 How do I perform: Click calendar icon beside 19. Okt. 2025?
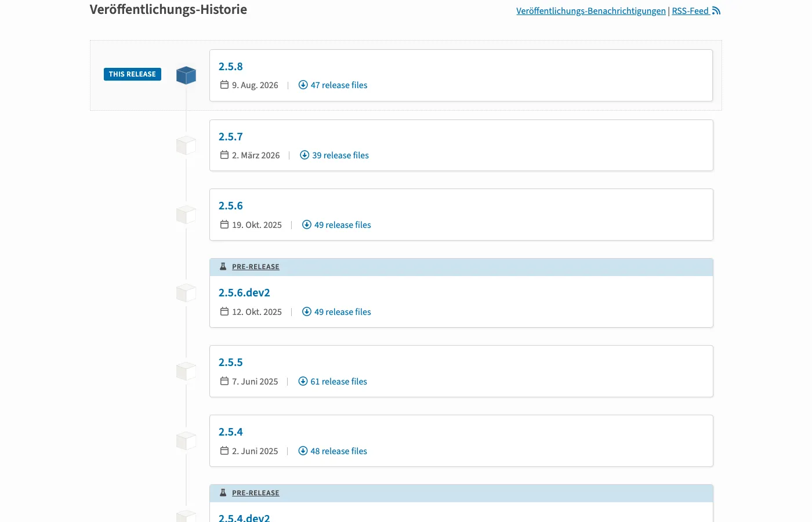(x=224, y=224)
